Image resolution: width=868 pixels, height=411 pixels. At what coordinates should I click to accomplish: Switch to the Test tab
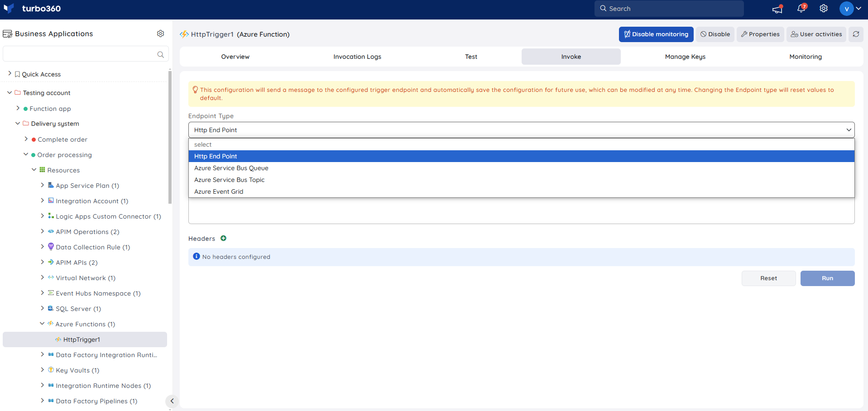tap(471, 57)
